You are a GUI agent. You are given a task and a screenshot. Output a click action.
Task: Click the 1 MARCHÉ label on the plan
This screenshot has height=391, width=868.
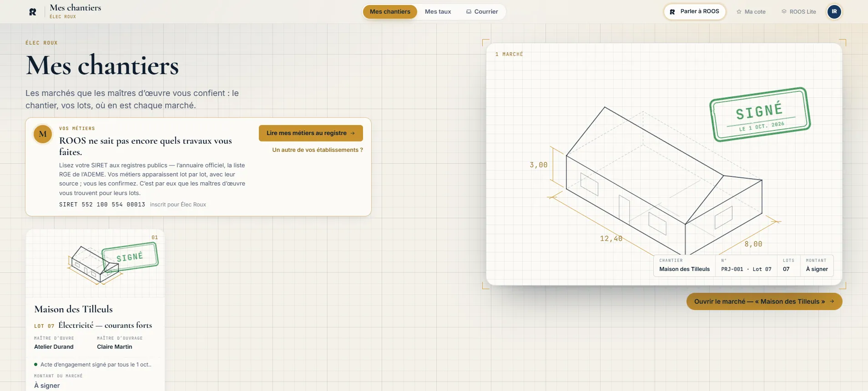[x=509, y=54]
